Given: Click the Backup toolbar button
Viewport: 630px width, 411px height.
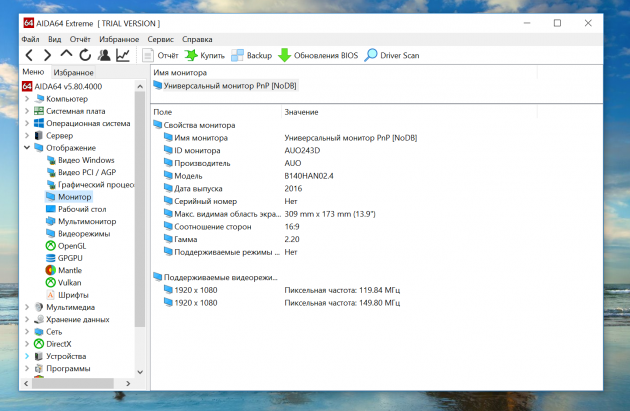Looking at the screenshot, I should coord(252,55).
